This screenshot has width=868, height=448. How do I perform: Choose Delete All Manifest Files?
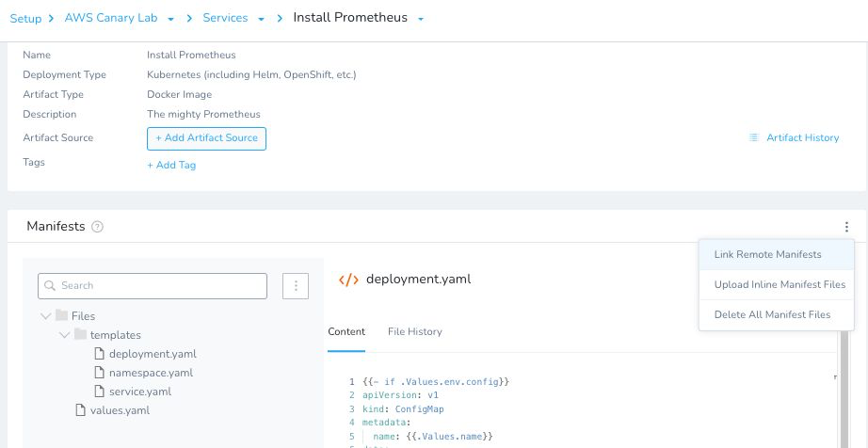point(777,314)
